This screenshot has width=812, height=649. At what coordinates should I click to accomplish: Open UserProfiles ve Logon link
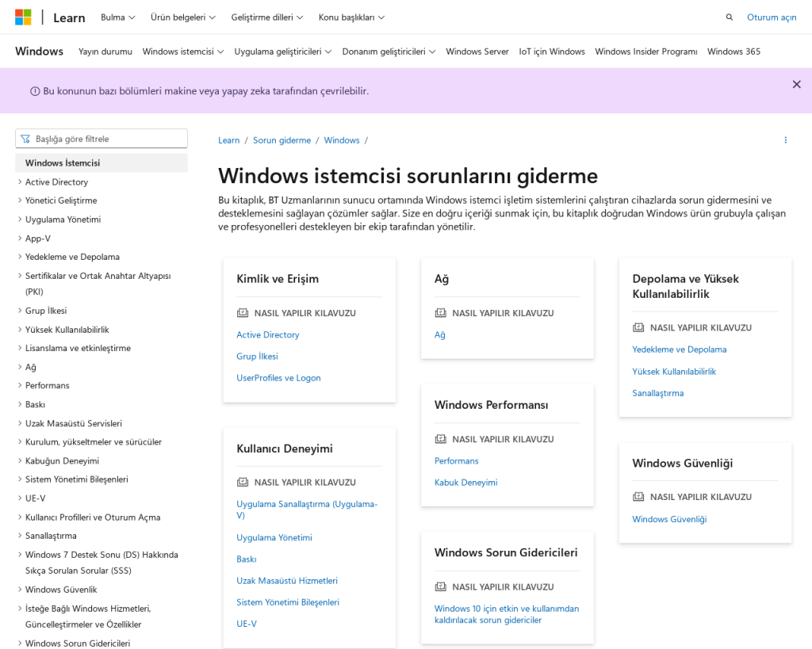coord(278,378)
